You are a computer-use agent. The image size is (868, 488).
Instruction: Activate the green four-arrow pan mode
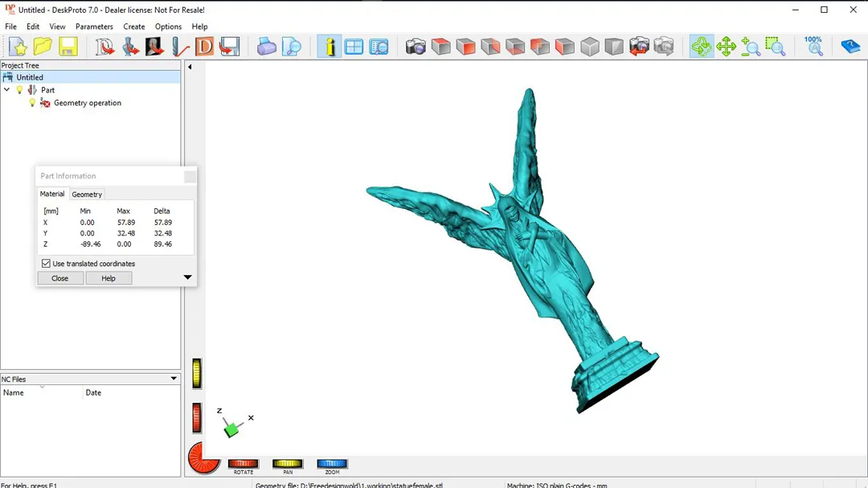pos(726,47)
